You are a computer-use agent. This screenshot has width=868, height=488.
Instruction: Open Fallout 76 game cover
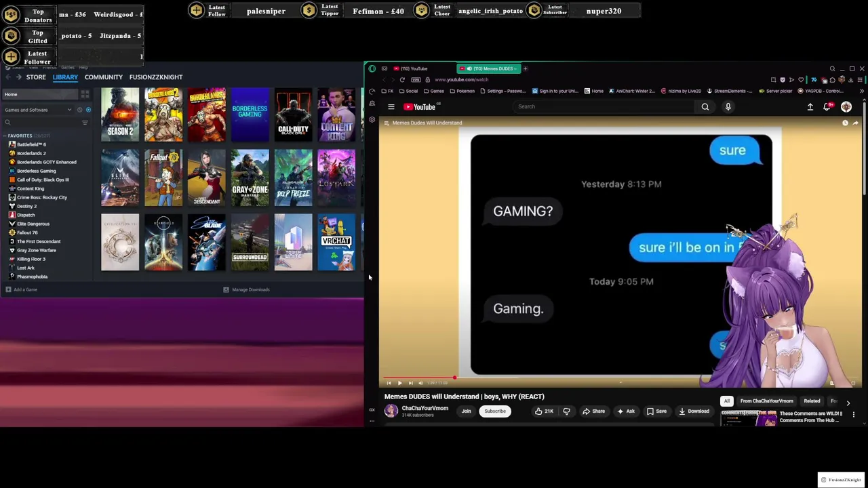163,178
